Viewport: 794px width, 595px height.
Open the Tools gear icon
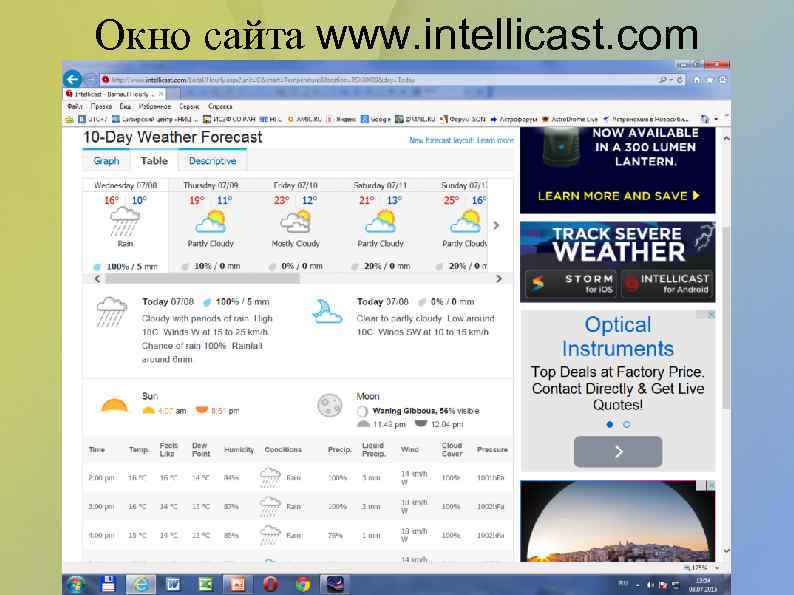723,80
